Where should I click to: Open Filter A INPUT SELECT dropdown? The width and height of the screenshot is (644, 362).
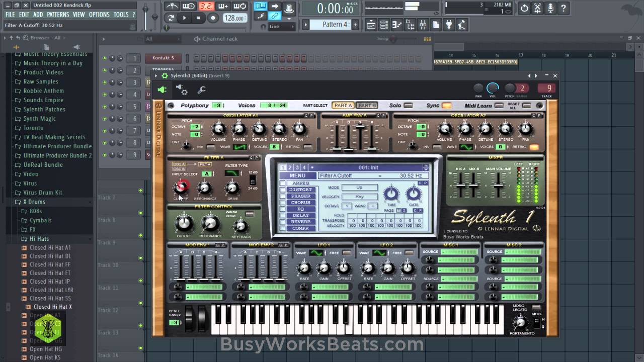(x=207, y=174)
